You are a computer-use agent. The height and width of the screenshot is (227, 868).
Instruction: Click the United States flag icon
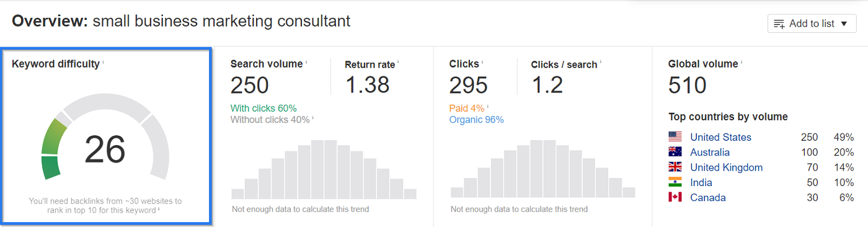click(675, 136)
